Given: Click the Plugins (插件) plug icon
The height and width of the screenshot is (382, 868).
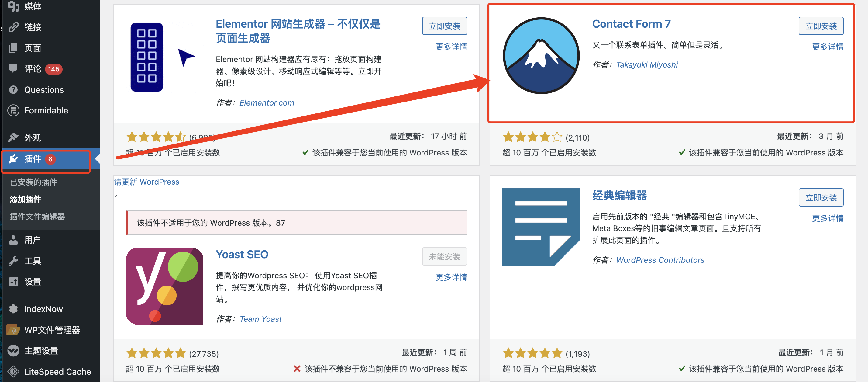Looking at the screenshot, I should click(x=13, y=159).
